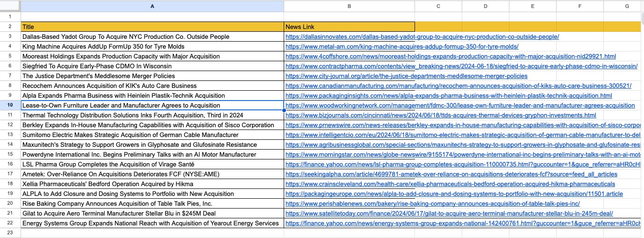The height and width of the screenshot is (238, 644).
Task: Click the News Link header cell
Action: click(349, 27)
